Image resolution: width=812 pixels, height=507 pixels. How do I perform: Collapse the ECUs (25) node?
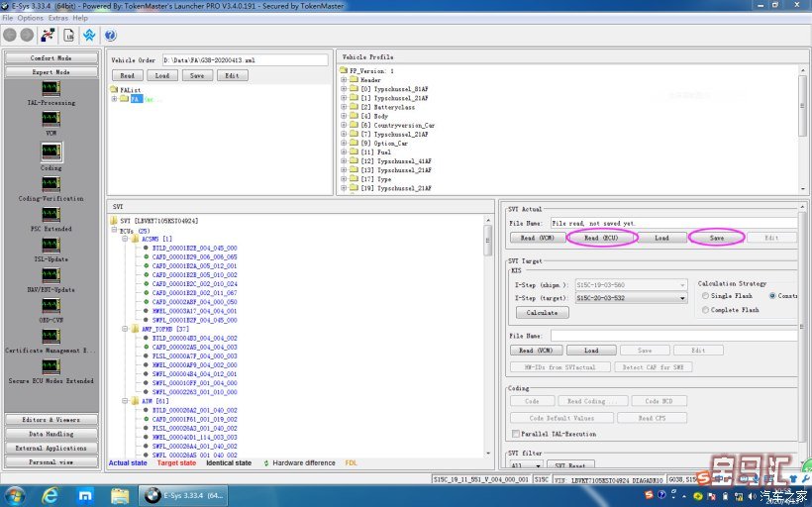[114, 230]
